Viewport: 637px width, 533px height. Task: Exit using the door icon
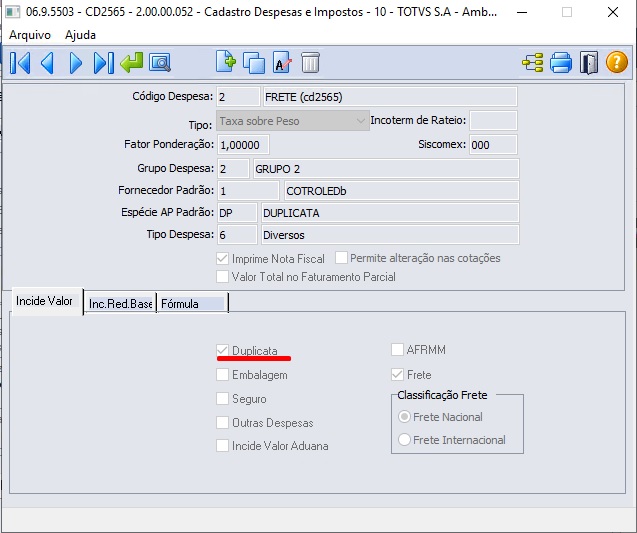(589, 63)
